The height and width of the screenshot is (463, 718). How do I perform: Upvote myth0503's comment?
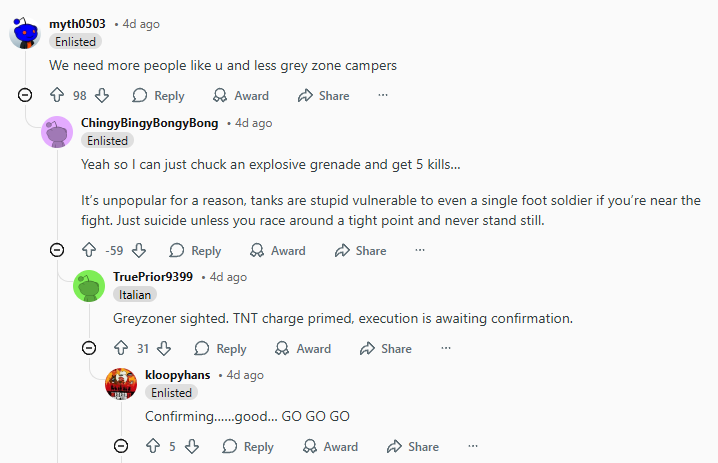tap(57, 96)
